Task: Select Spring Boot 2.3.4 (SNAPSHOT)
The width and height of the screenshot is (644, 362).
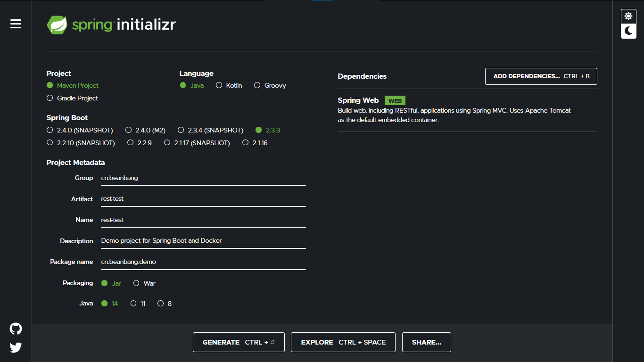Action: pos(211,130)
